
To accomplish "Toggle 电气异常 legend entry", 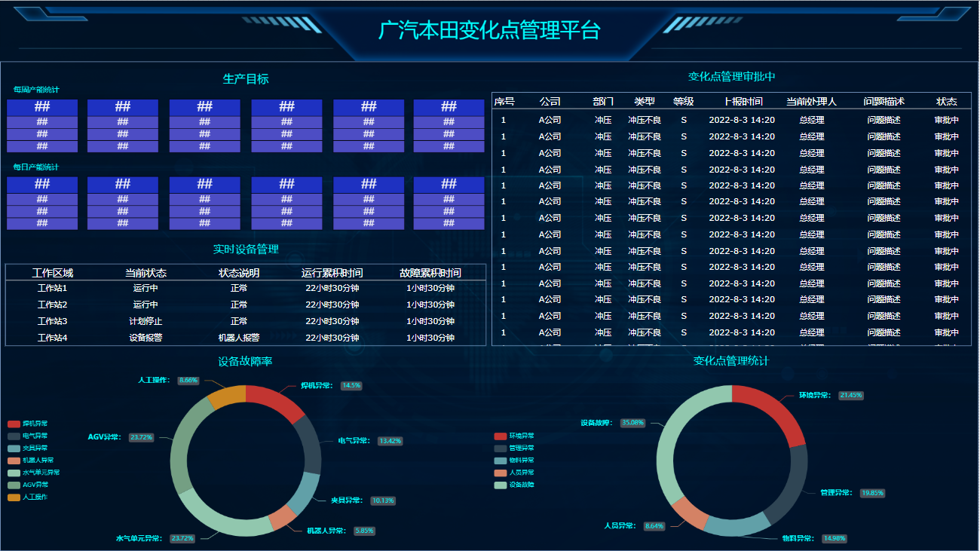I will tap(28, 436).
